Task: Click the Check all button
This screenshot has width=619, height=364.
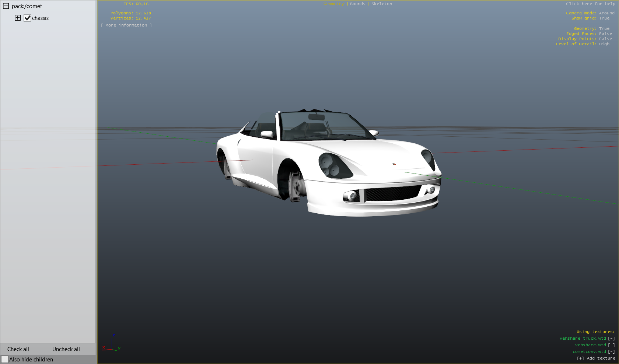Action: coord(18,349)
